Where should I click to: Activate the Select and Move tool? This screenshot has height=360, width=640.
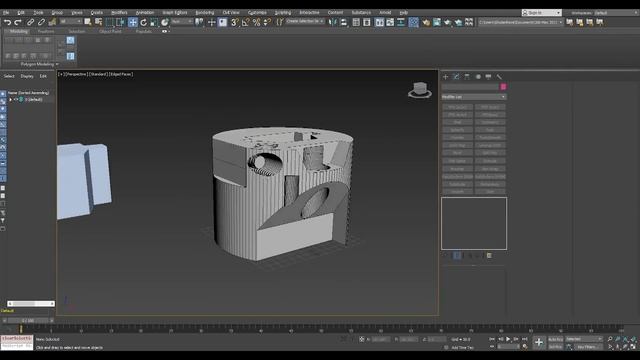point(132,22)
